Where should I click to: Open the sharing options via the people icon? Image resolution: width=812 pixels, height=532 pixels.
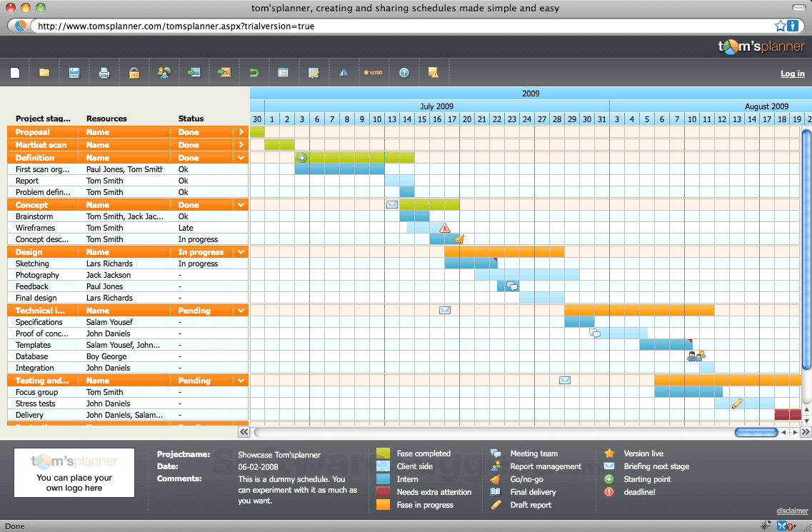164,71
